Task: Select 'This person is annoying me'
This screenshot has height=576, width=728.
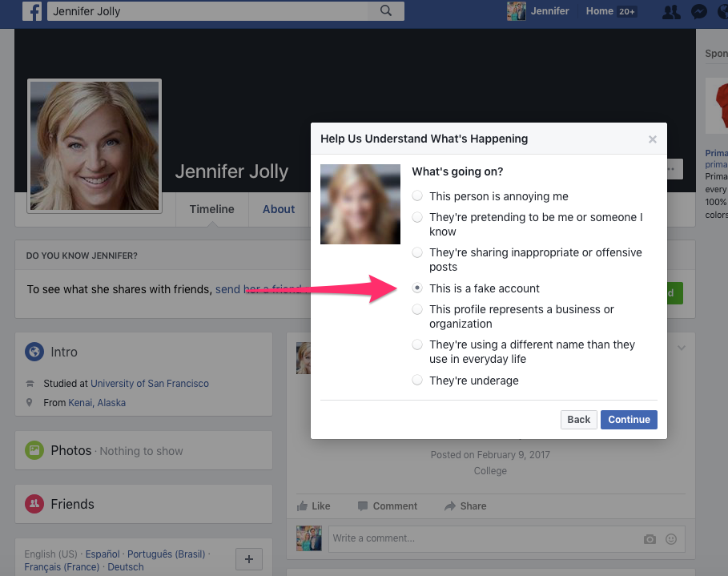Action: tap(417, 196)
